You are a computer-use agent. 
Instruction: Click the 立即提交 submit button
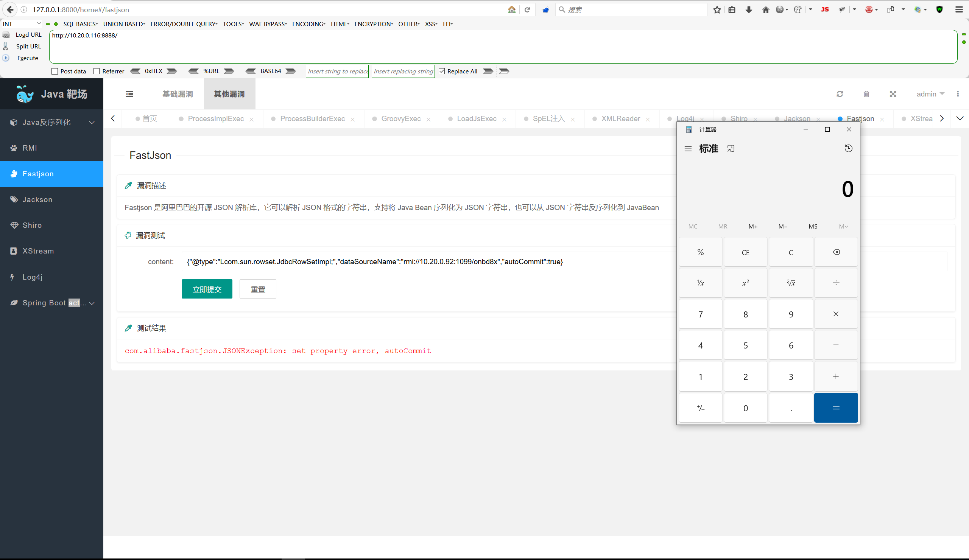pos(207,289)
